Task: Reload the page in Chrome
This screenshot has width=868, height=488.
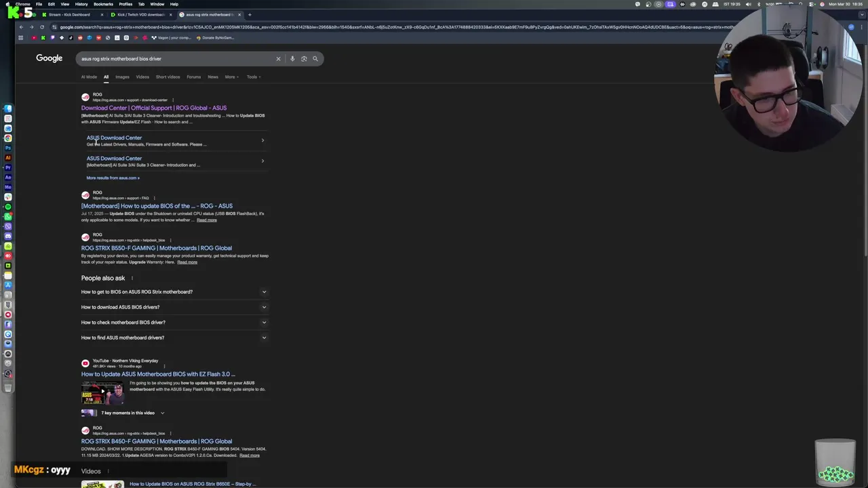Action: (42, 27)
